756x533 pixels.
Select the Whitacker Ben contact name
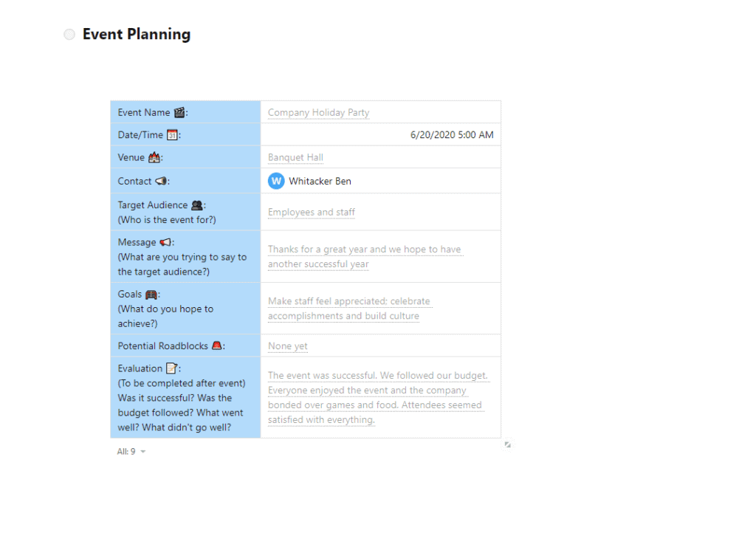[x=320, y=182]
